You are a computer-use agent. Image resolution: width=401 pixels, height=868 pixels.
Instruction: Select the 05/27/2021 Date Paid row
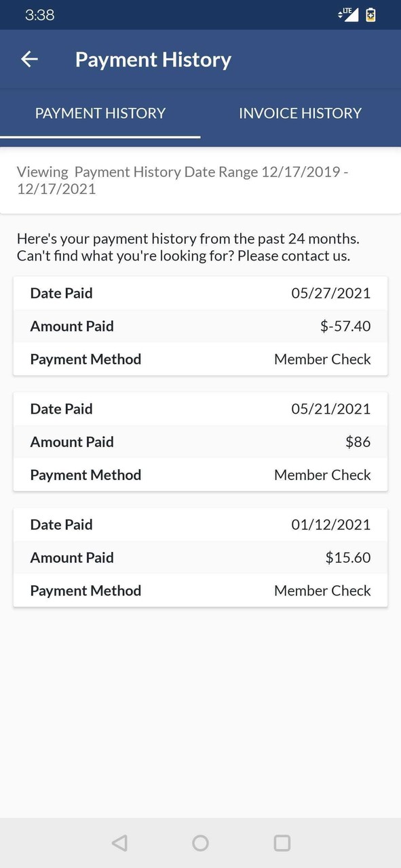[200, 293]
